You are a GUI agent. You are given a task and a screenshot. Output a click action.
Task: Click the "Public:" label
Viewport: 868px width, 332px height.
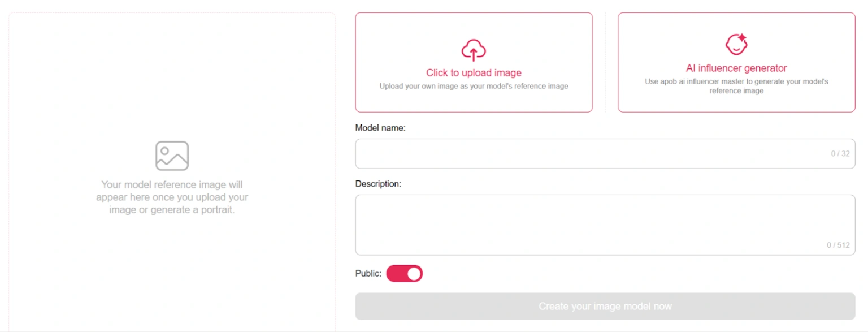point(368,274)
